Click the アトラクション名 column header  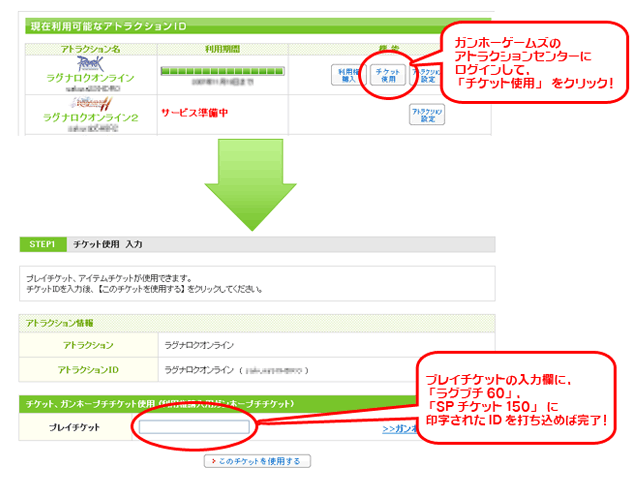[x=91, y=49]
